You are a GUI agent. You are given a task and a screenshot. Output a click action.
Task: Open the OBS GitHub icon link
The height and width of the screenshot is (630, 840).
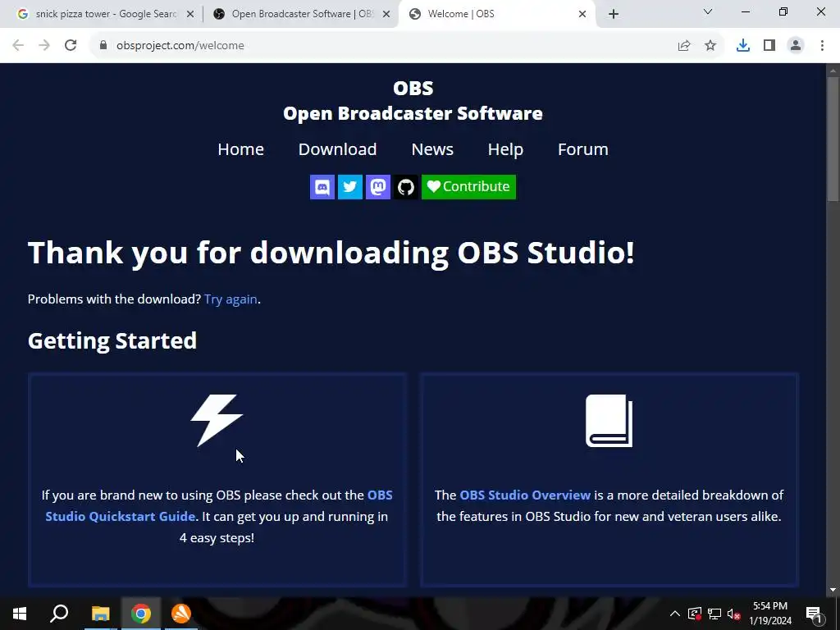point(405,187)
